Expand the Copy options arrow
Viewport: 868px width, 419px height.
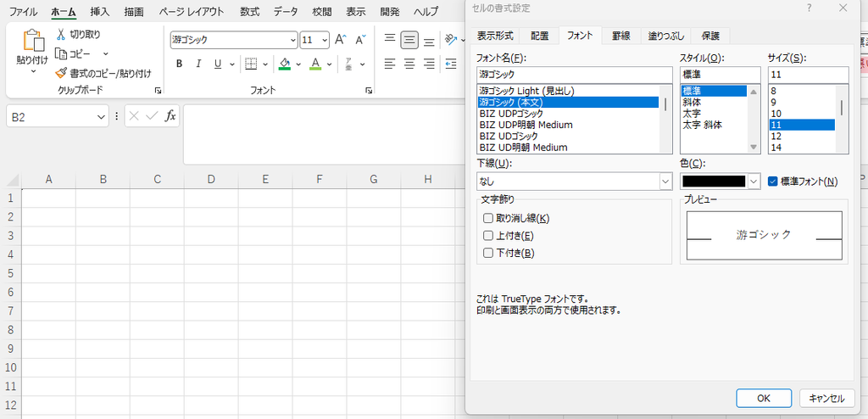click(x=106, y=53)
